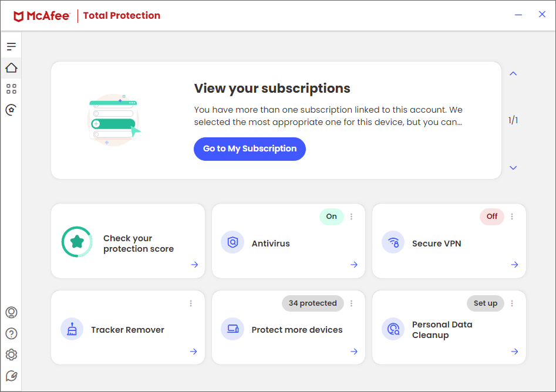Show the previous card with up chevron

pos(513,74)
